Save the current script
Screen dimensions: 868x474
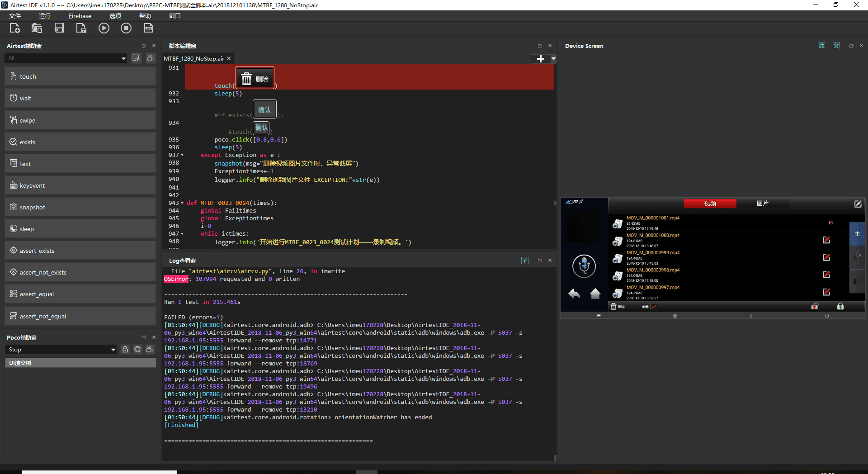[59, 28]
